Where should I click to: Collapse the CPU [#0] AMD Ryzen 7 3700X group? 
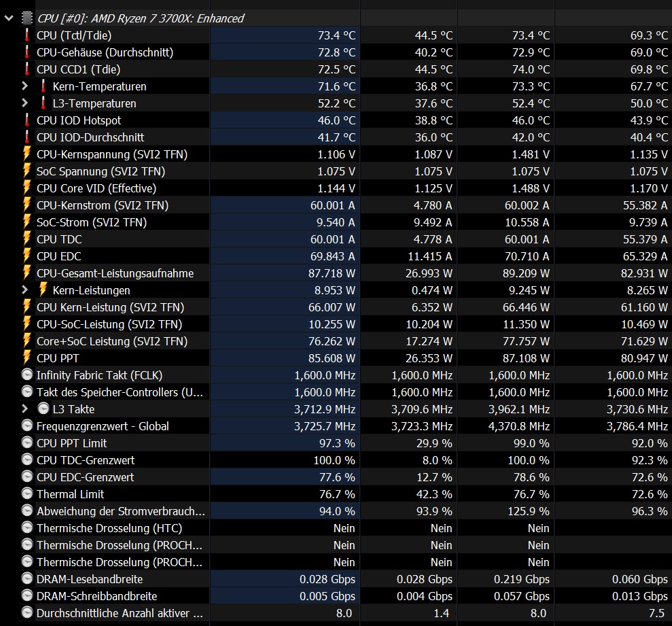[9, 18]
